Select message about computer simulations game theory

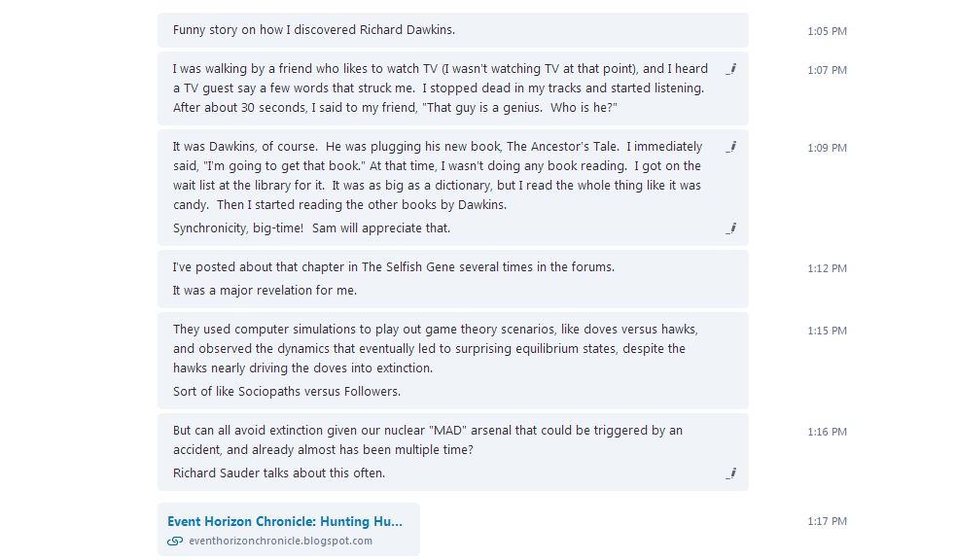point(435,348)
